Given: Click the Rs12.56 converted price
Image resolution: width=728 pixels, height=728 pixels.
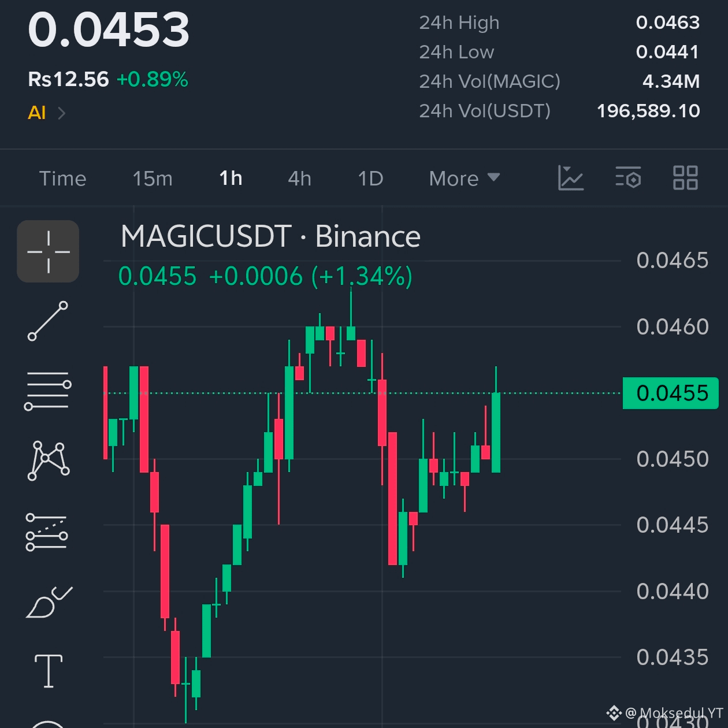Looking at the screenshot, I should 68,79.
